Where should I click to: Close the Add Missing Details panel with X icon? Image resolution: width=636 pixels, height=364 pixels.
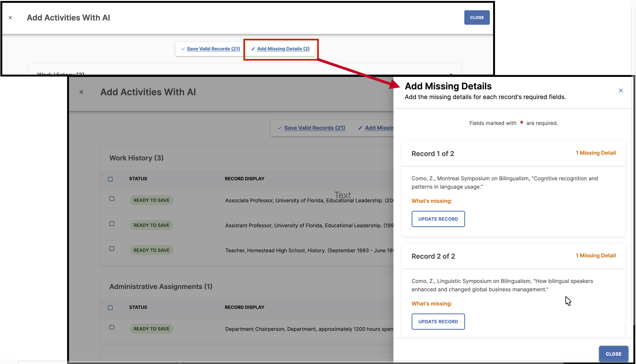620,91
